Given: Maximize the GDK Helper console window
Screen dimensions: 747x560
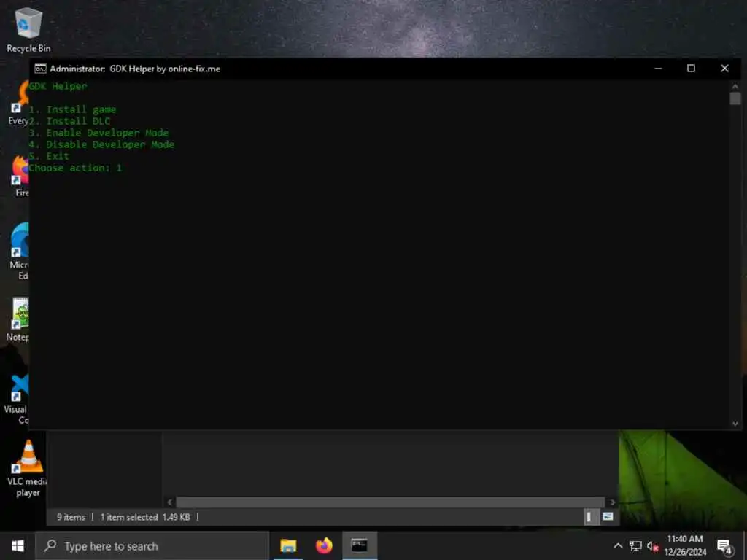Looking at the screenshot, I should pos(691,69).
